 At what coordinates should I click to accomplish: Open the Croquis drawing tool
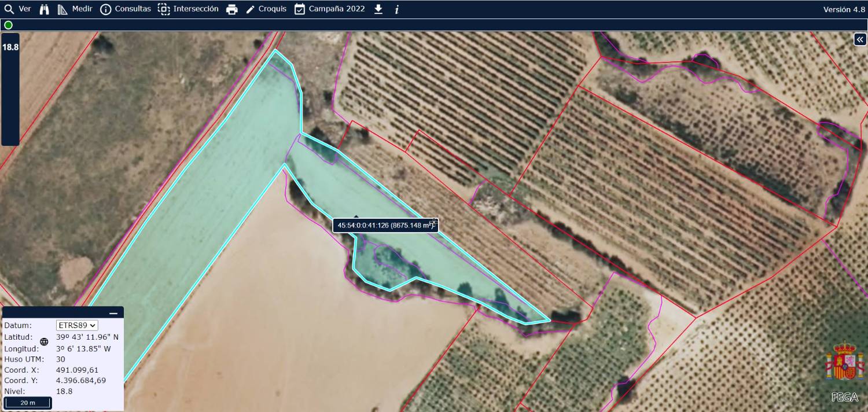266,9
